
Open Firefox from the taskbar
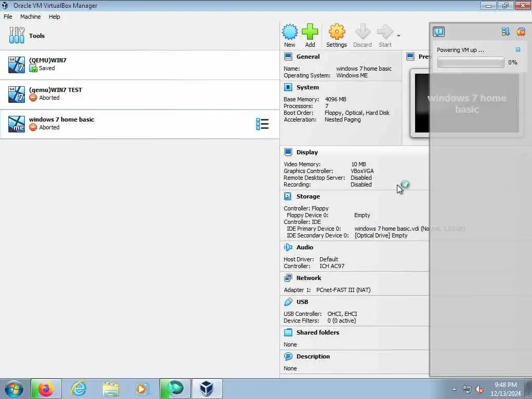tap(46, 389)
